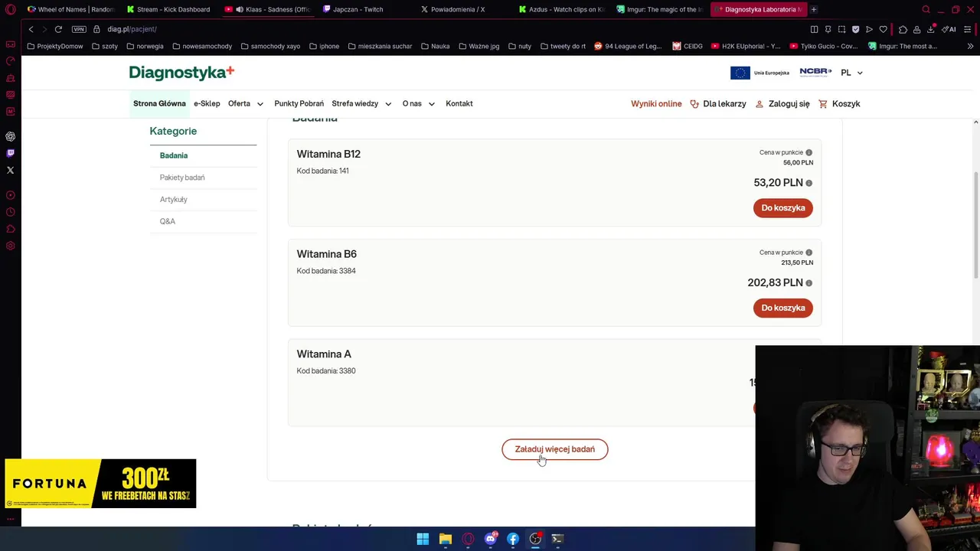980x551 pixels.
Task: Expand the O nas dropdown
Action: coord(419,103)
